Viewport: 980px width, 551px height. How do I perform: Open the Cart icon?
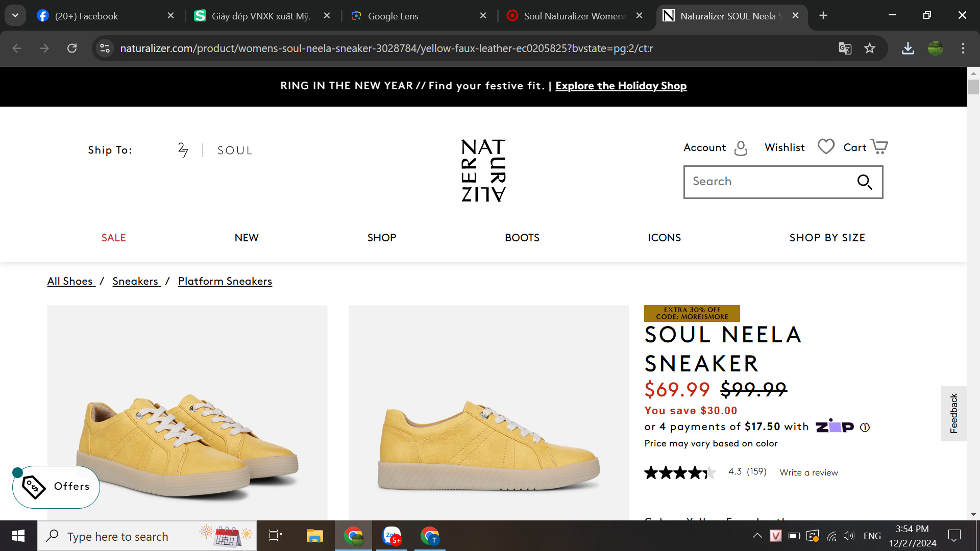[879, 147]
